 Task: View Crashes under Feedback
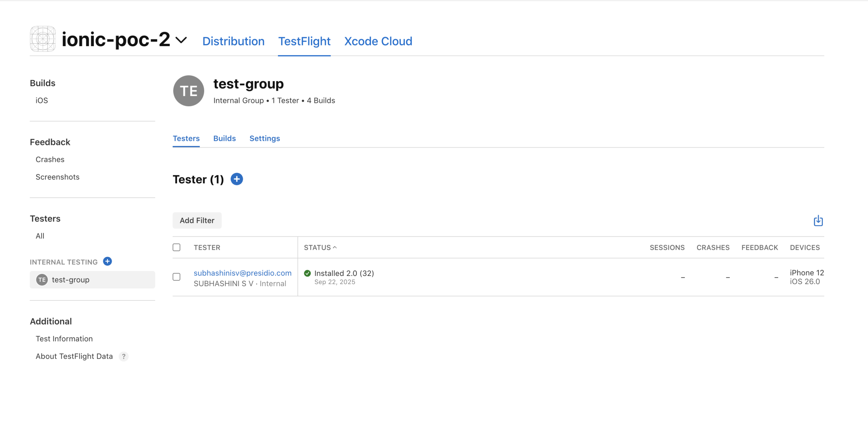[x=50, y=159]
